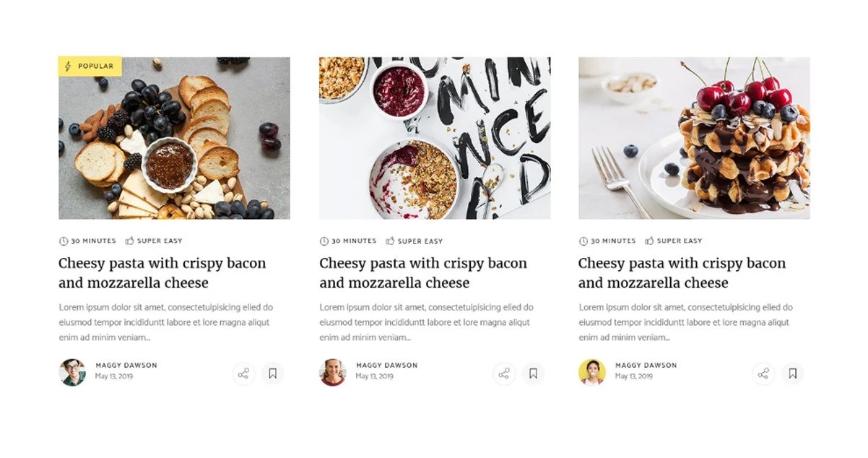This screenshot has height=458, width=868.
Task: Click Maggy Dawson name on middle card
Action: click(x=386, y=366)
